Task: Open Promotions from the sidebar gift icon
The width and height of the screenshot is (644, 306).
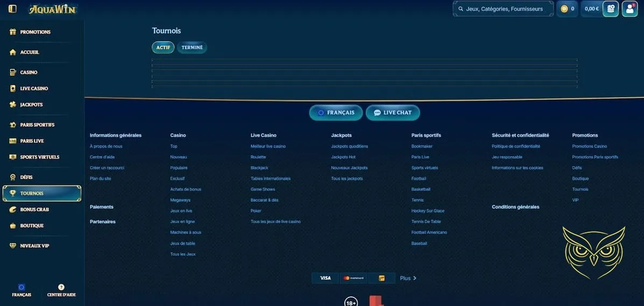Action: tap(13, 32)
